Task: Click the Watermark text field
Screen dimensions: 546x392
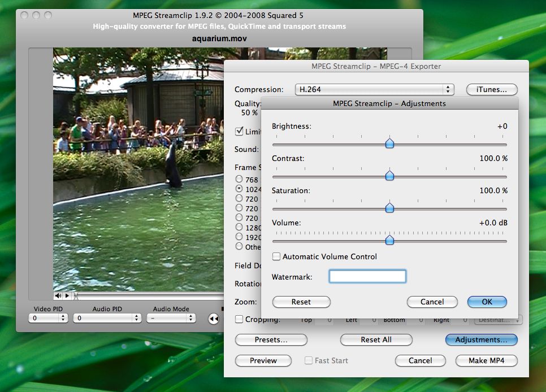Action: click(367, 276)
